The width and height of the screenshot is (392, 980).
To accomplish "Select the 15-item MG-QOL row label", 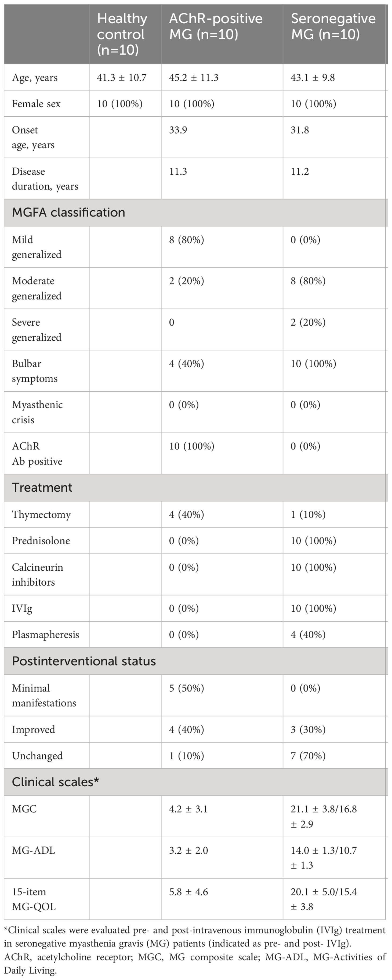I will pos(34,899).
